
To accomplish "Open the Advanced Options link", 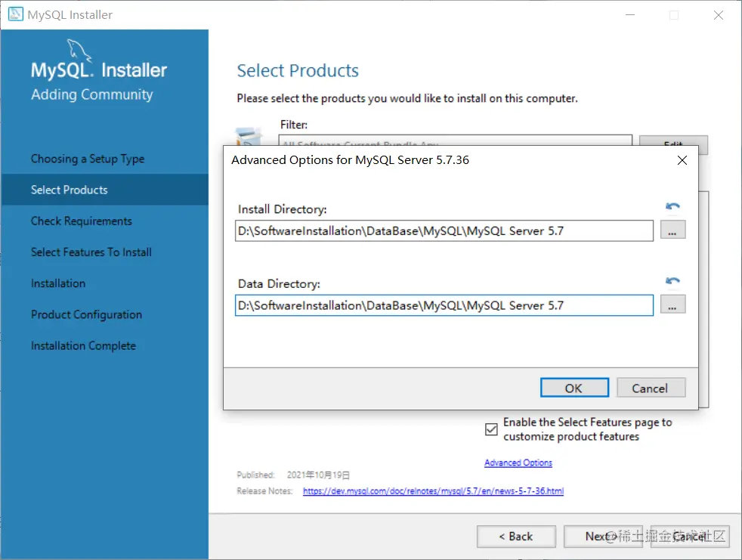I will [x=518, y=463].
